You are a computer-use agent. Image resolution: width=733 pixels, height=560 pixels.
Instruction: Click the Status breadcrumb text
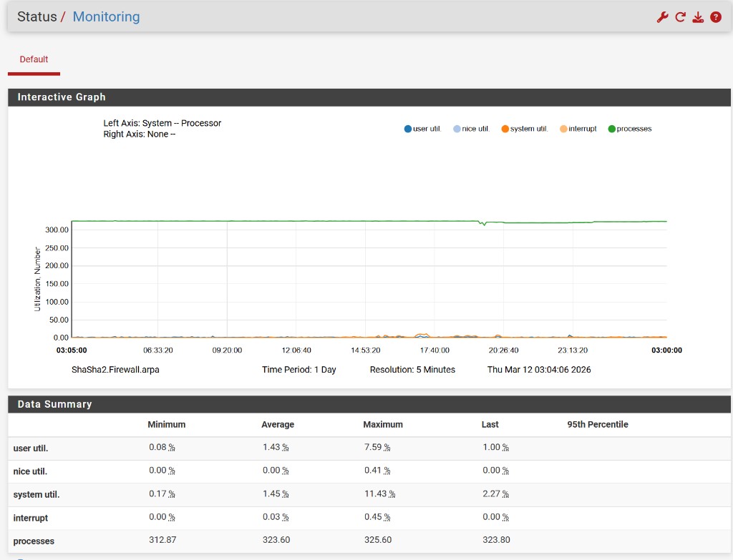point(37,17)
